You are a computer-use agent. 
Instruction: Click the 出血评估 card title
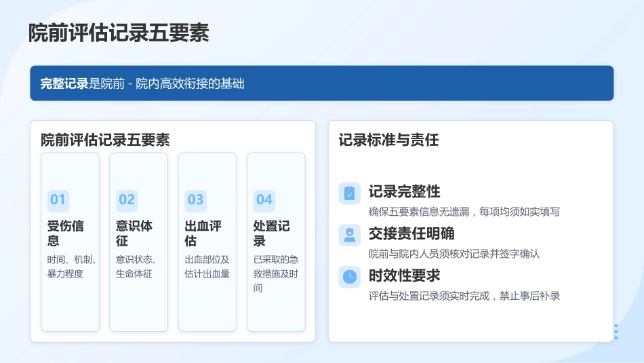pyautogui.click(x=203, y=233)
